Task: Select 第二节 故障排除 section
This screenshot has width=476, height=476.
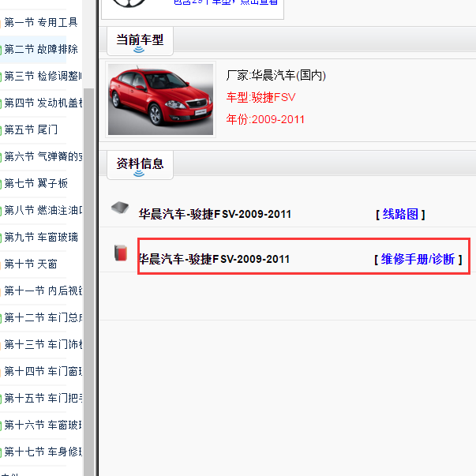Action: coord(41,49)
